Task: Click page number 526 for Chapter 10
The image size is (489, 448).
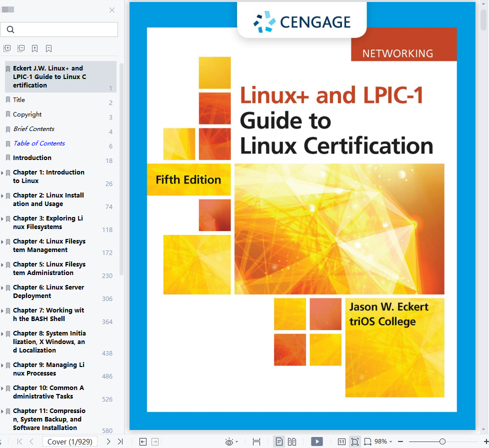Action: coord(107,399)
